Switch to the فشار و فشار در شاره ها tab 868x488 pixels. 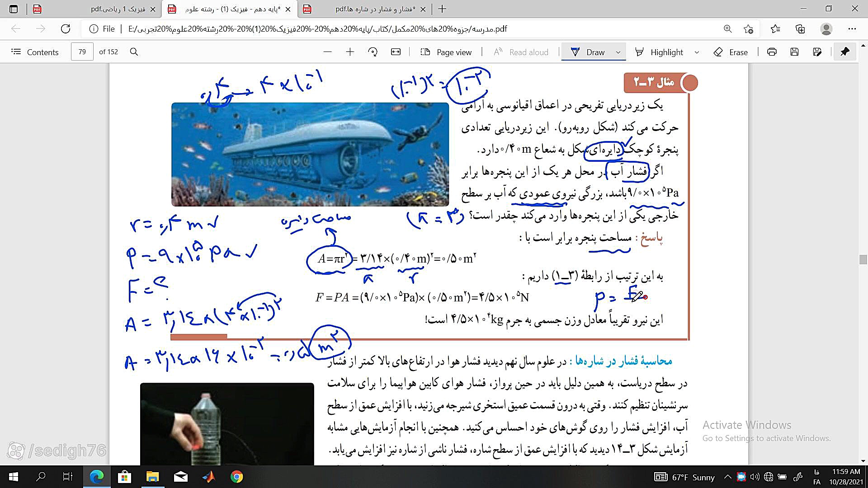(x=374, y=9)
